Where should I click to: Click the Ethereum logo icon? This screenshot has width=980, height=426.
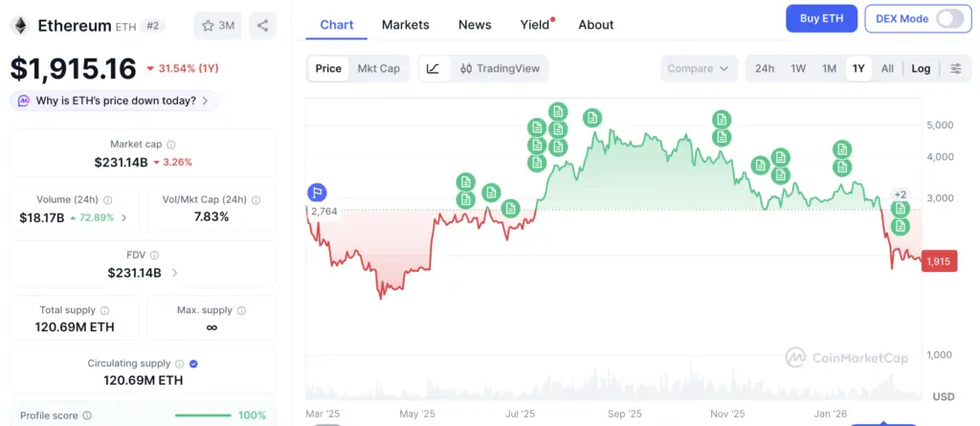click(20, 26)
